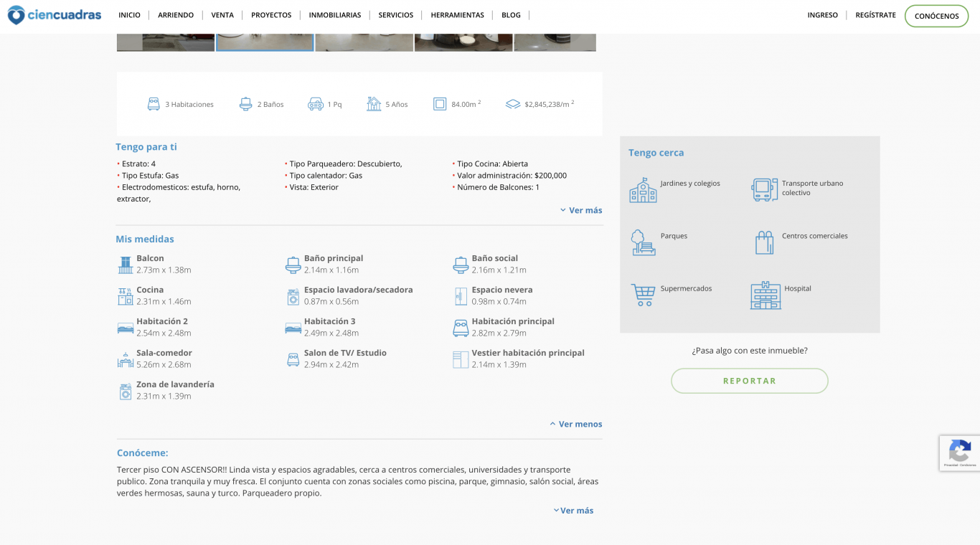Open the REGÍSTRATE link
Screen dimensions: 980x545
tap(875, 15)
